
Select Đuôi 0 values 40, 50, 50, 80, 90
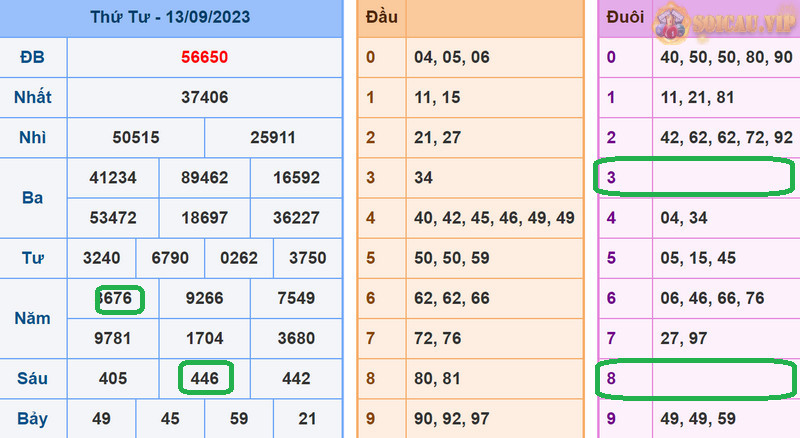726,57
